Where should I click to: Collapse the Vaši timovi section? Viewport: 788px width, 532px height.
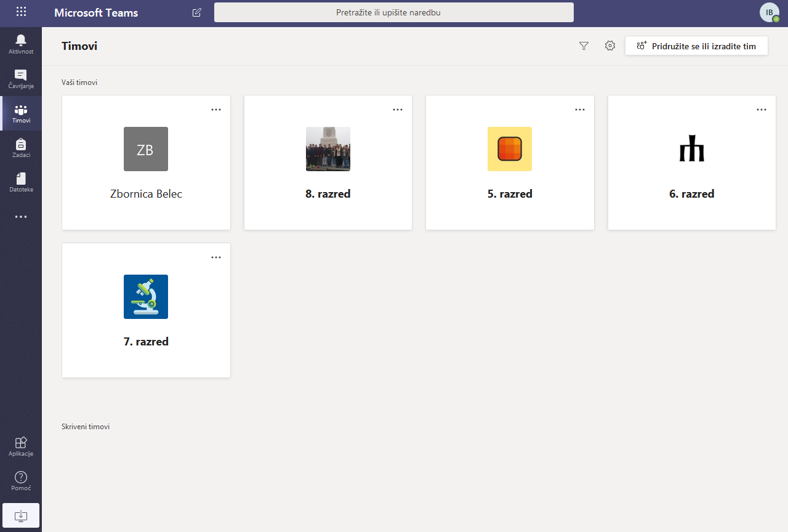tap(79, 82)
